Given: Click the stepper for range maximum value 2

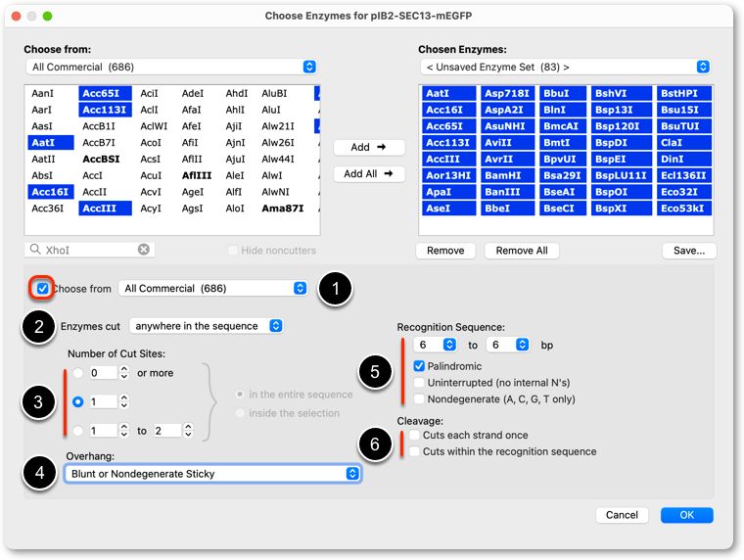Looking at the screenshot, I should click(x=188, y=431).
